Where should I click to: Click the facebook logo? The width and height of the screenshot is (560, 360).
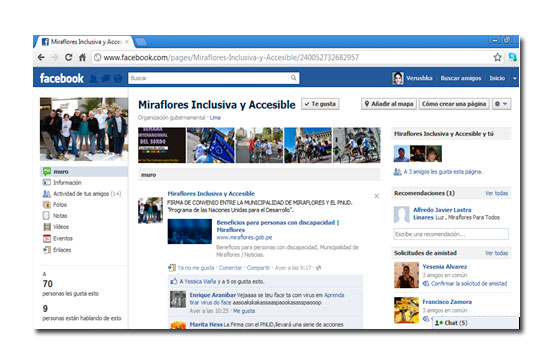[x=61, y=78]
